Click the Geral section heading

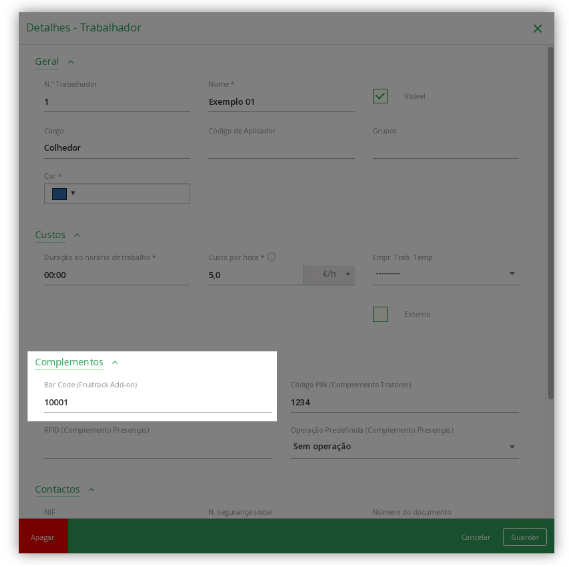coord(47,62)
